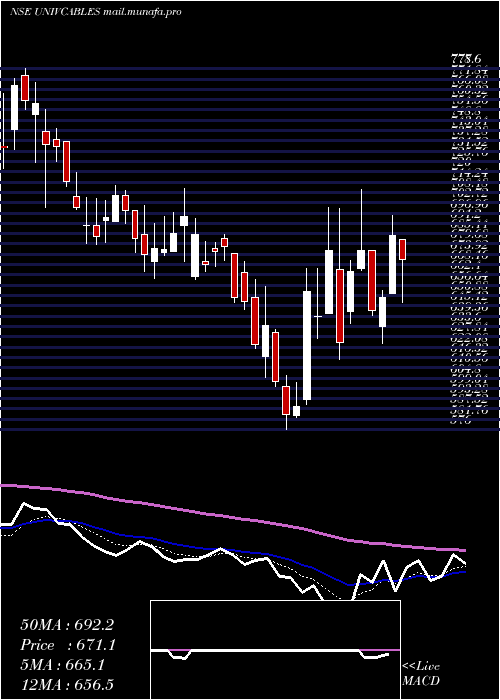Click the 50MA : 692.2 value
Image resolution: width=500 pixels, height=700 pixels.
coord(68,625)
